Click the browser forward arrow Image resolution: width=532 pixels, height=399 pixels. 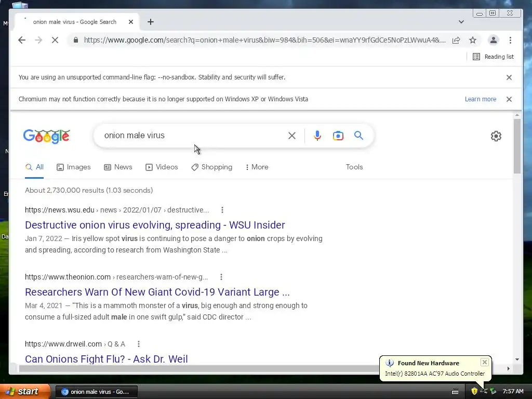tap(38, 40)
